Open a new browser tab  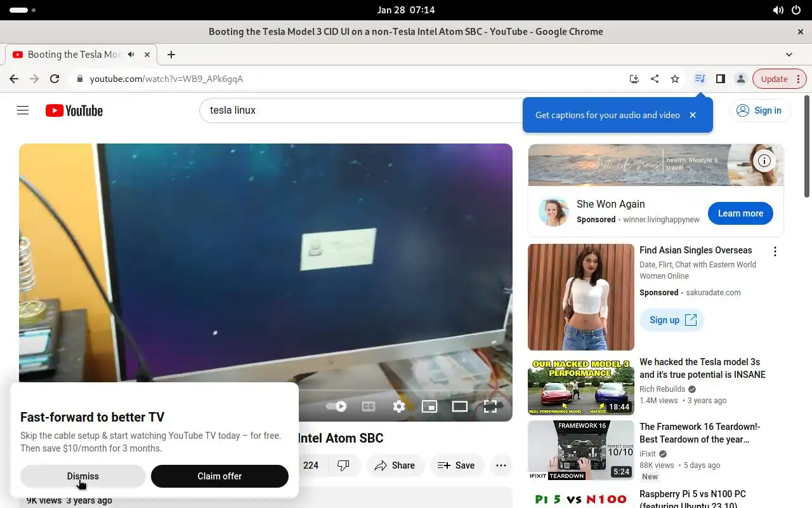coord(171,55)
